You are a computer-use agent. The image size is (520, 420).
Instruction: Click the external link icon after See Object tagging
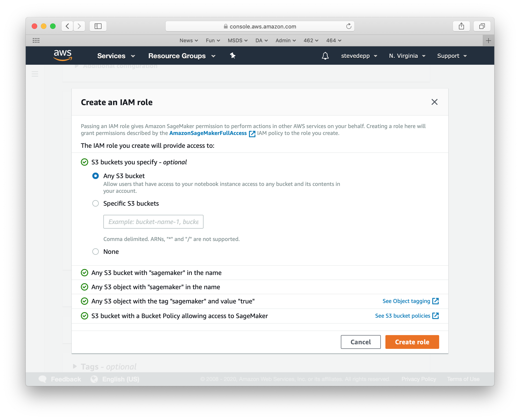click(435, 301)
